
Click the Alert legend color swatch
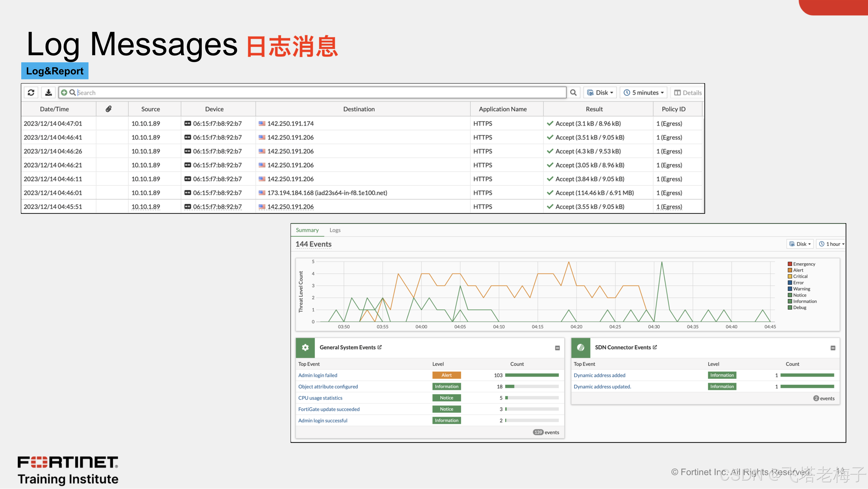(x=790, y=270)
